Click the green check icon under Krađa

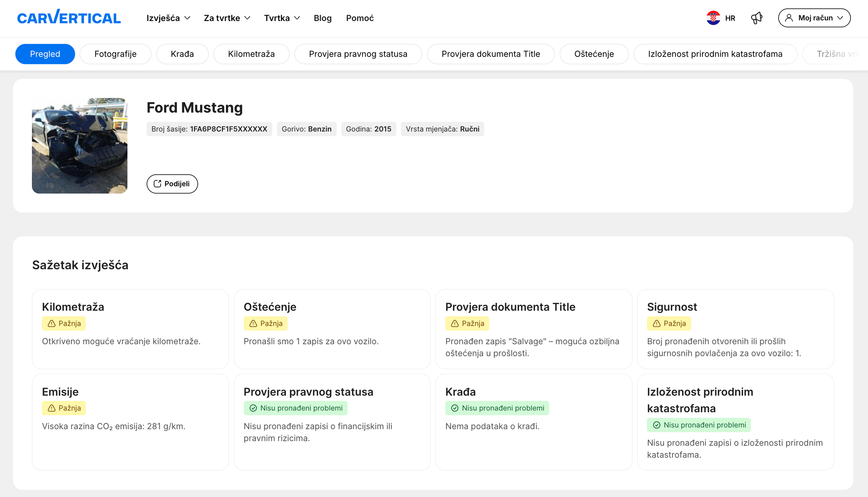click(x=455, y=408)
